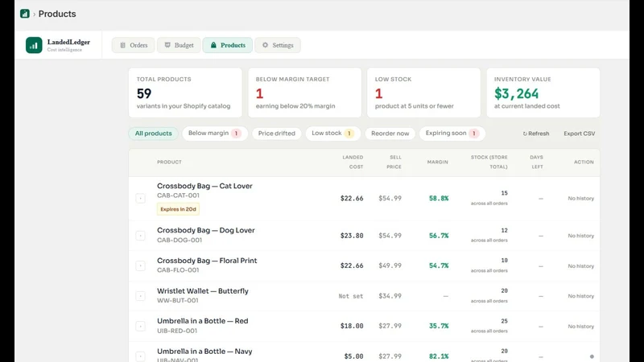
Task: Click the Below Margin Target card
Action: click(305, 93)
